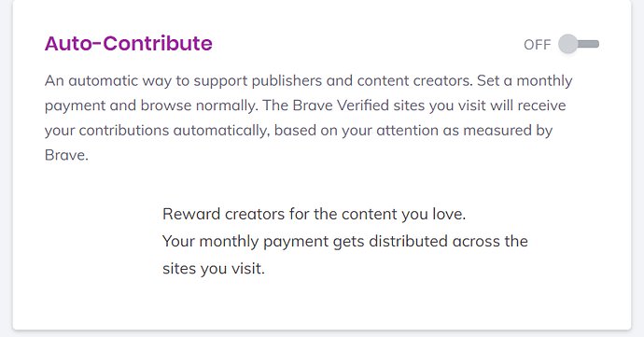
Task: Click the gray knob of the Auto-Contribute switch
Action: 567,44
